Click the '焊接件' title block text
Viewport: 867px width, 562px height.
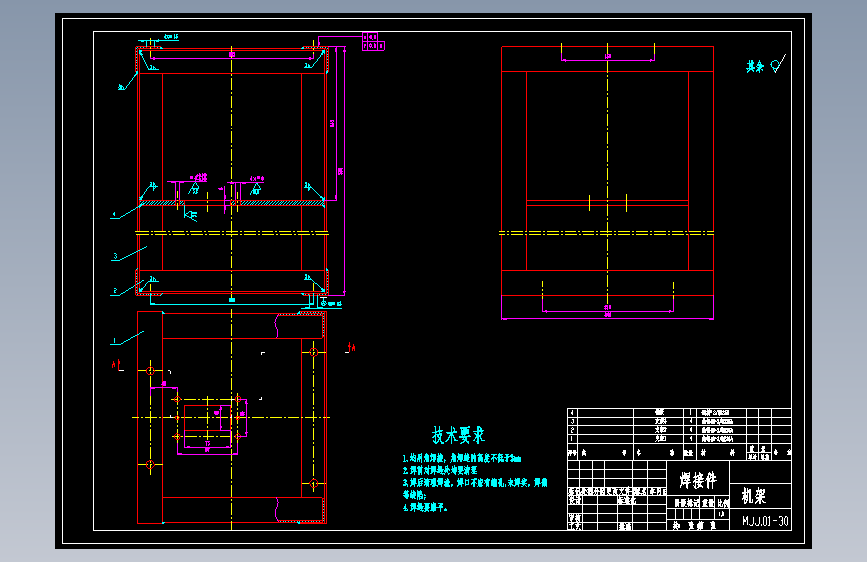tap(698, 480)
